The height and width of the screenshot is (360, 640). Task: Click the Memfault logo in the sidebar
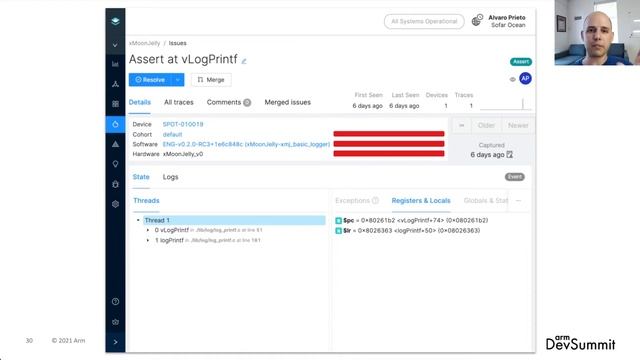pyautogui.click(x=115, y=21)
